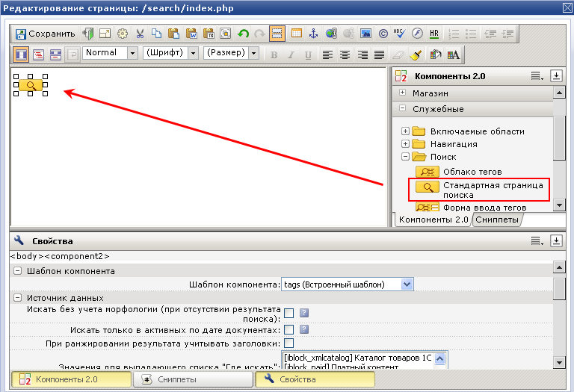Open help for active by date option
The width and height of the screenshot is (574, 392).
[x=304, y=329]
